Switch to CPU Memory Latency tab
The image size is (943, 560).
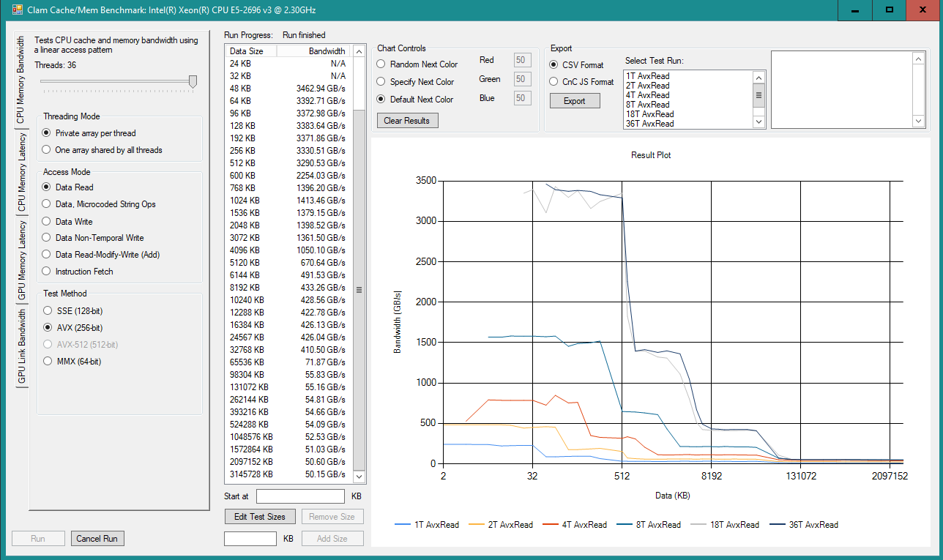point(22,173)
